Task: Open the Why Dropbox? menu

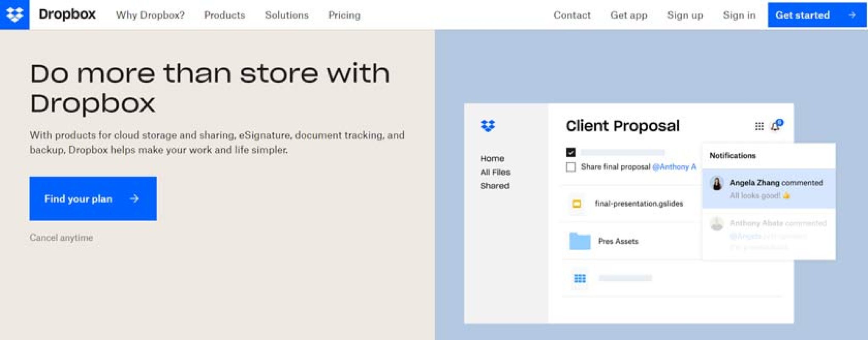Action: click(150, 15)
